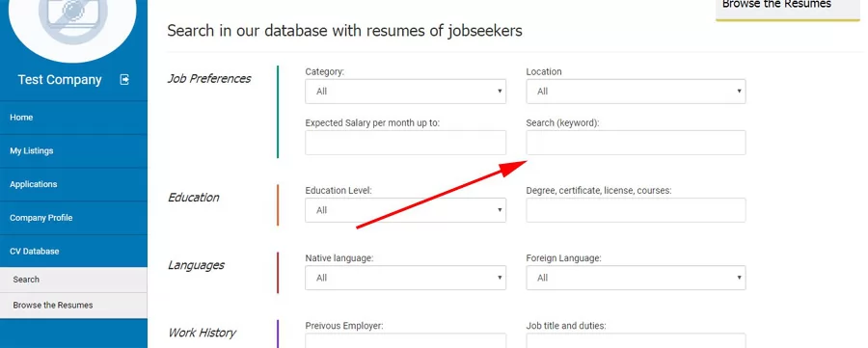Expand the Location dropdown

tap(636, 92)
